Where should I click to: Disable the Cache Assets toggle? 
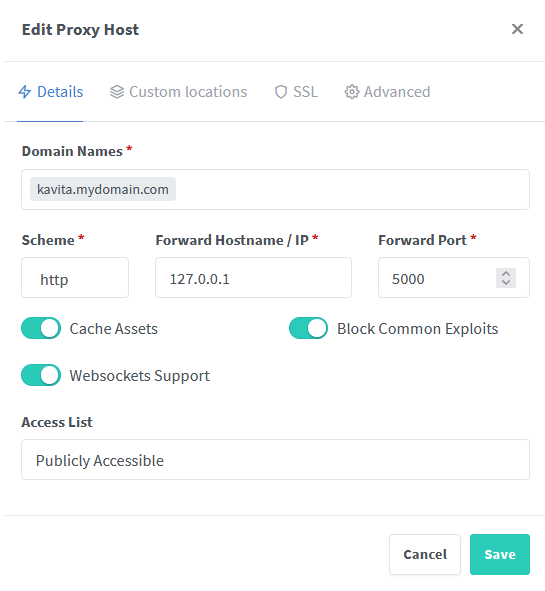pyautogui.click(x=41, y=328)
